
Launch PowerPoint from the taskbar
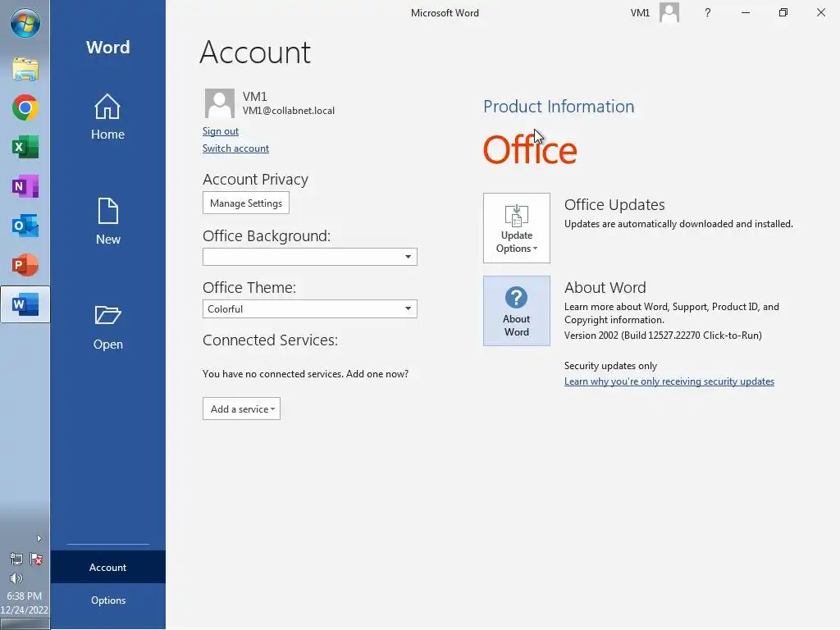pyautogui.click(x=25, y=265)
